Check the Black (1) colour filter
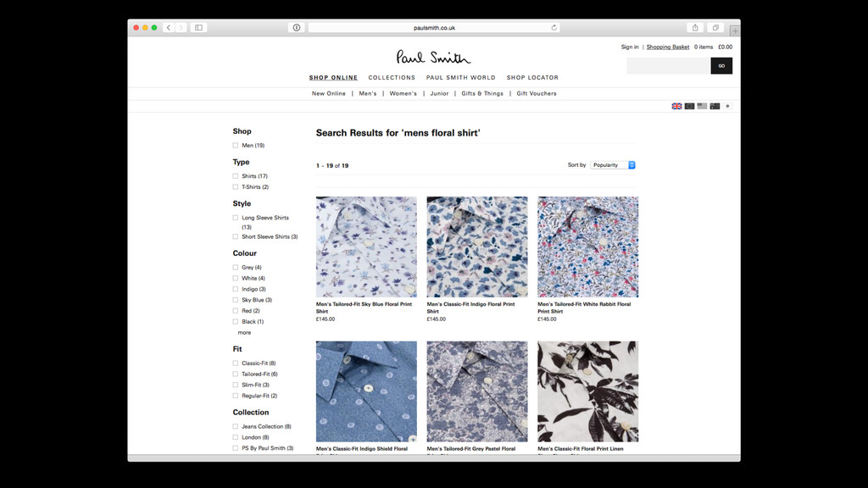 pos(236,321)
